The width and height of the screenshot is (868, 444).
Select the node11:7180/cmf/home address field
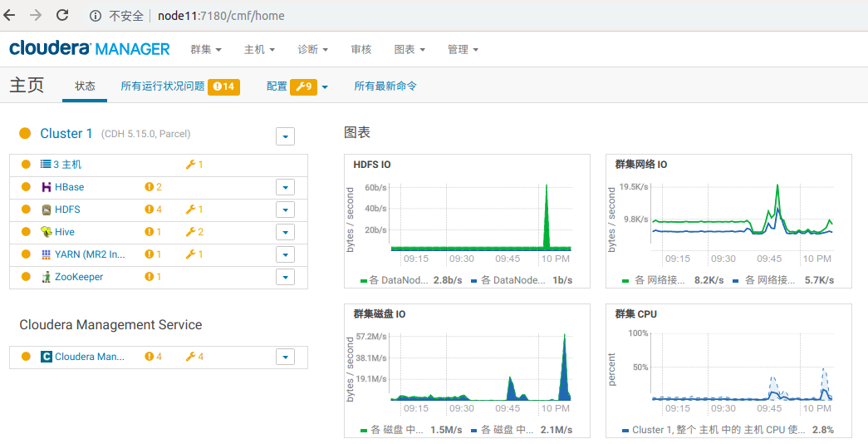coord(221,16)
